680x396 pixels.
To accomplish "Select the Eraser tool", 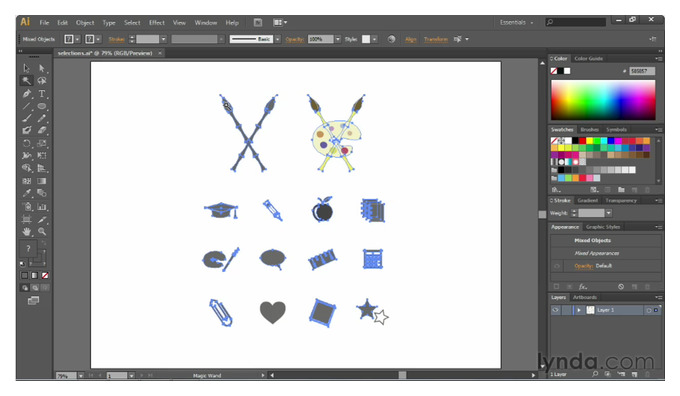I will click(42, 130).
